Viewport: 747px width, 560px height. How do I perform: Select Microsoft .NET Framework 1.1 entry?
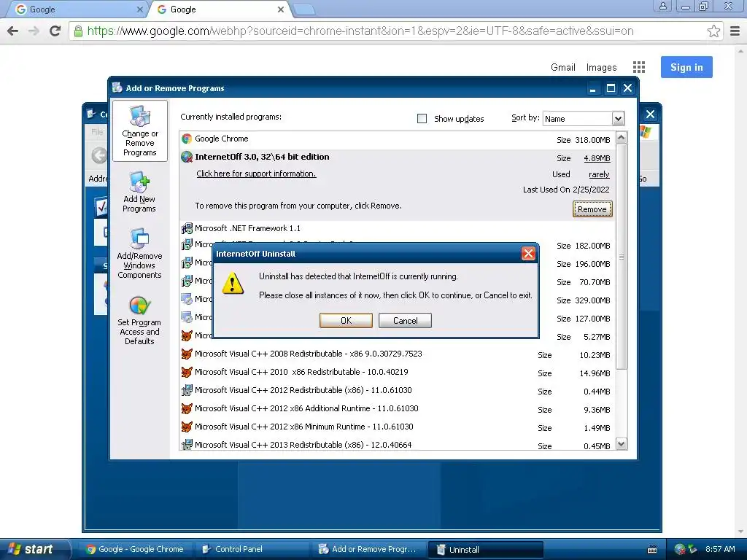pos(398,228)
